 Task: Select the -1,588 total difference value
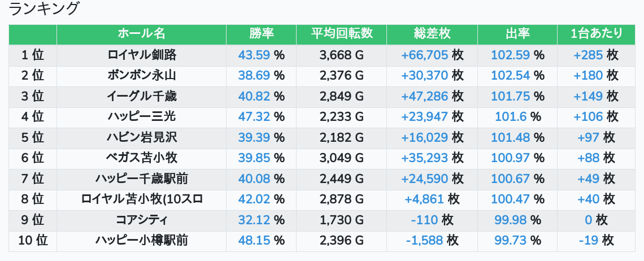coord(425,241)
